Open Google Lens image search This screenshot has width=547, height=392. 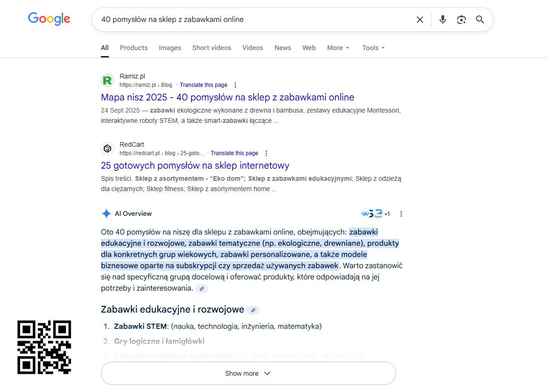tap(462, 20)
